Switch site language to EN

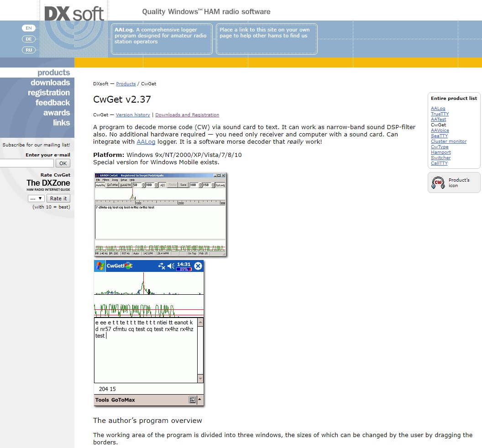28,28
